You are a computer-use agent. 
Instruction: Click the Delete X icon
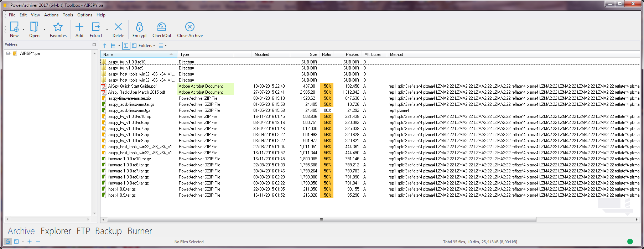click(x=118, y=27)
